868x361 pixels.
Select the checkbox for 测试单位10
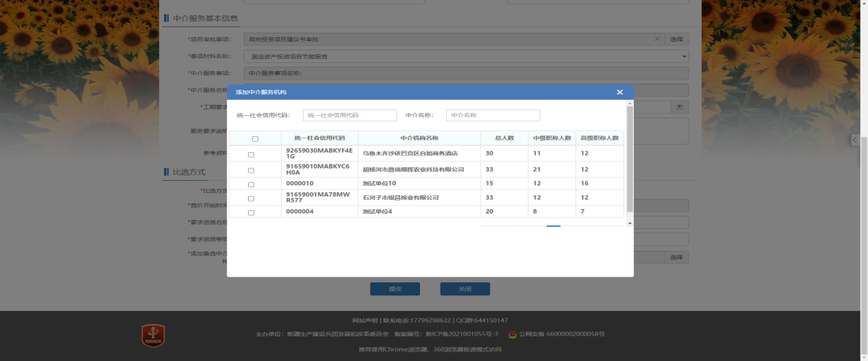coord(251,184)
